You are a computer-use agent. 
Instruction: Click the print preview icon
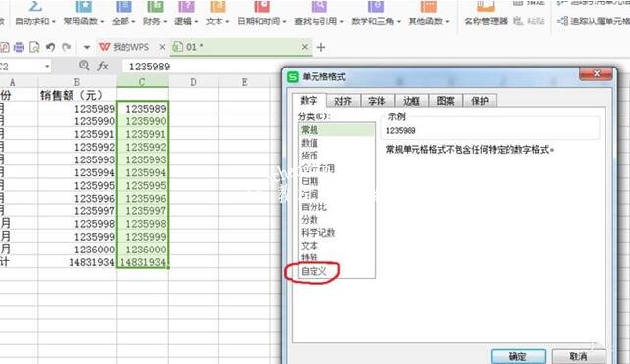[x=34, y=47]
